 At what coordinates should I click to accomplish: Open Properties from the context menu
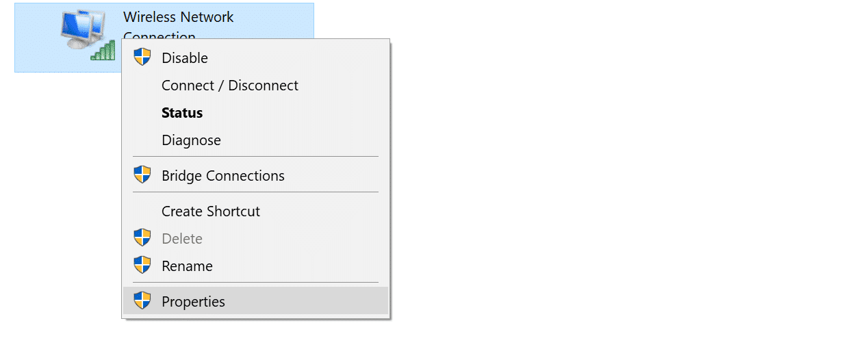pos(193,302)
